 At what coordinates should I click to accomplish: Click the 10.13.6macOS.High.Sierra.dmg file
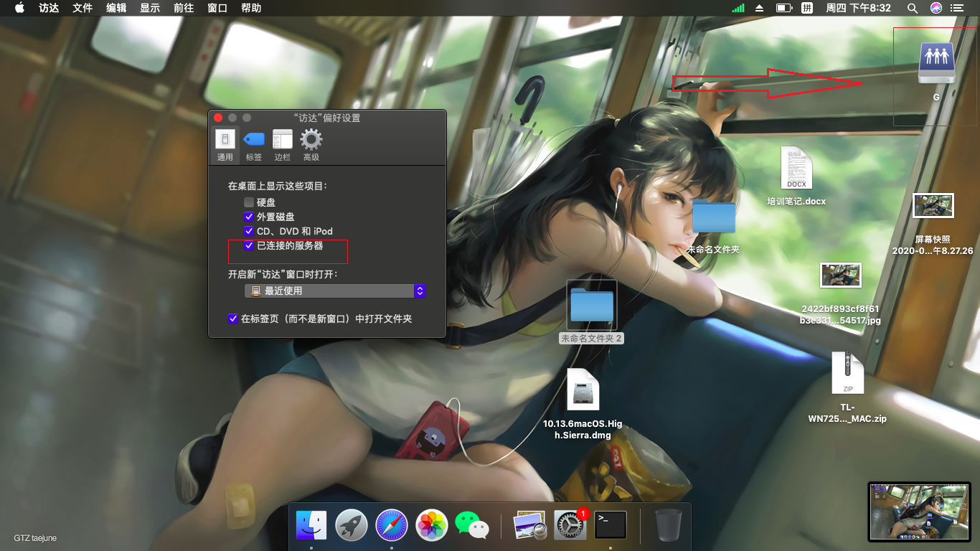(583, 390)
